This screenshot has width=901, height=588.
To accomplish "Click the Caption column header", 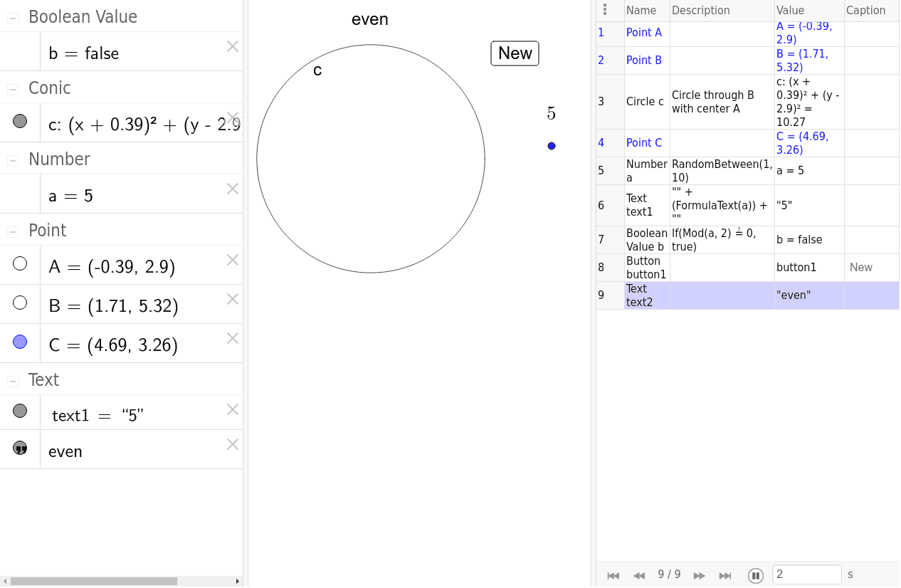I will (x=865, y=10).
